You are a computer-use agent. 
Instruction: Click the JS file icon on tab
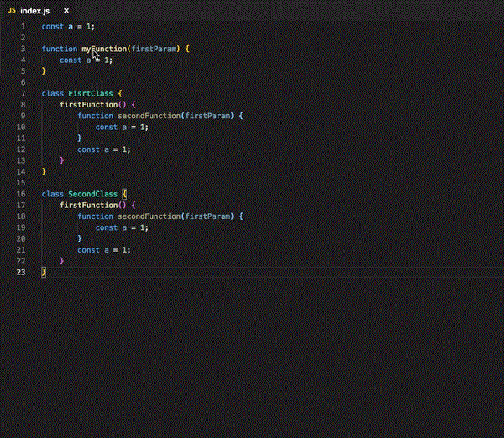tap(12, 10)
